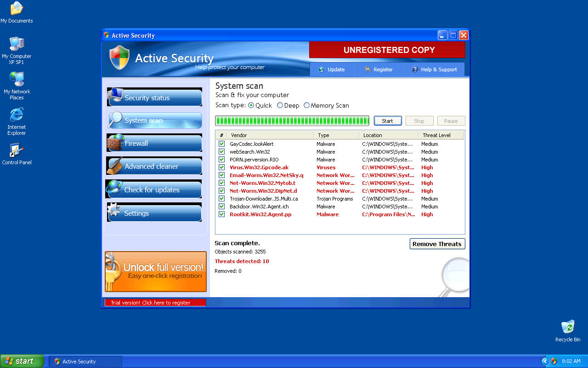The height and width of the screenshot is (368, 588).
Task: Click the security shield tray icon
Action: 554,361
